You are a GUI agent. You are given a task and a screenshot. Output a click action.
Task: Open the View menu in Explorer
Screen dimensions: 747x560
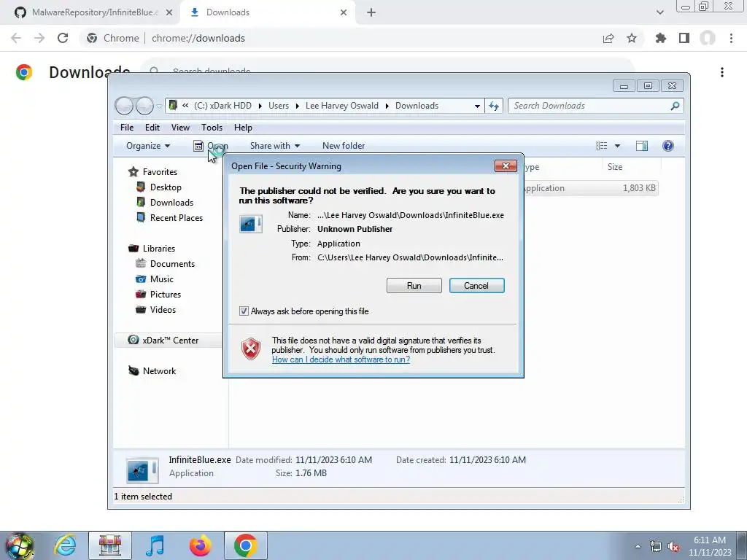pos(181,128)
